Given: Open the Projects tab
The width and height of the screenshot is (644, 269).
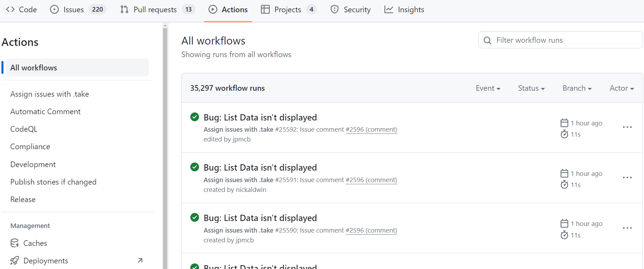Looking at the screenshot, I should [288, 9].
